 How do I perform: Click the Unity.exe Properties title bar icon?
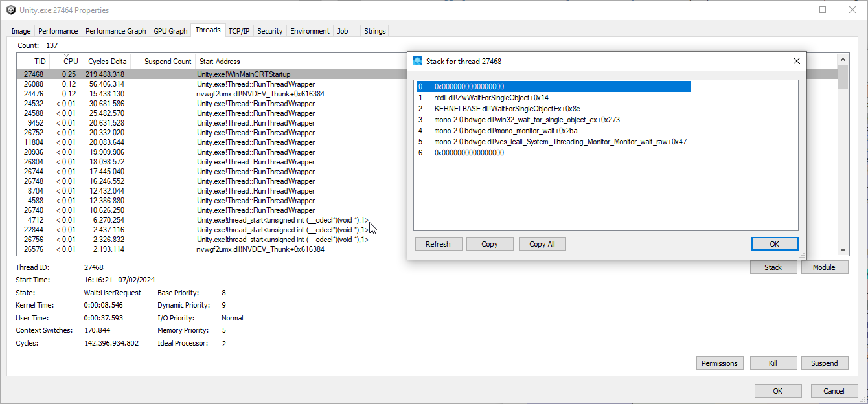click(10, 10)
